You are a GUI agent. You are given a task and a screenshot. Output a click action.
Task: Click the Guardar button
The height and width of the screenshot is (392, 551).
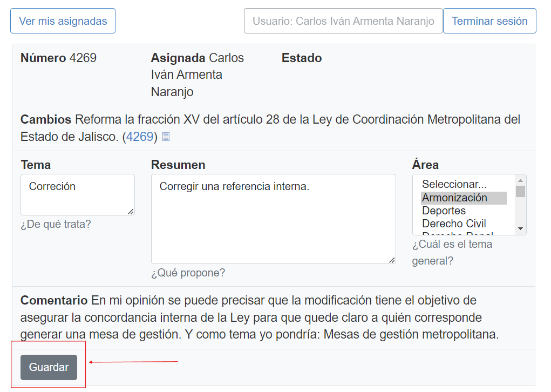pyautogui.click(x=49, y=367)
